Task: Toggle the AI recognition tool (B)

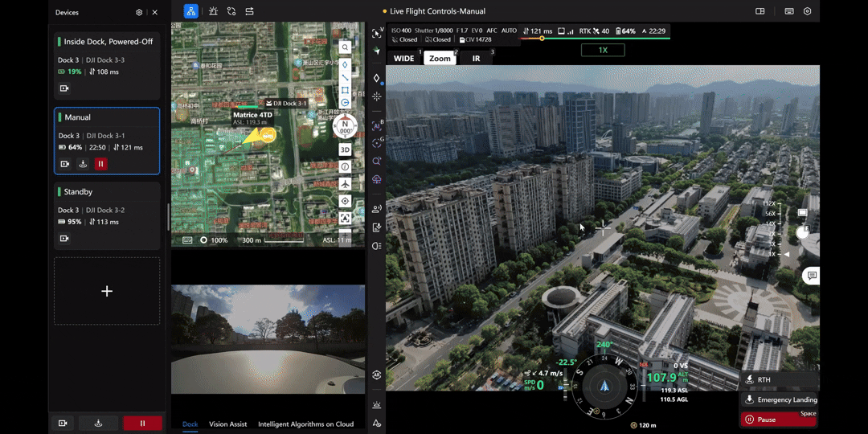Action: [x=377, y=126]
